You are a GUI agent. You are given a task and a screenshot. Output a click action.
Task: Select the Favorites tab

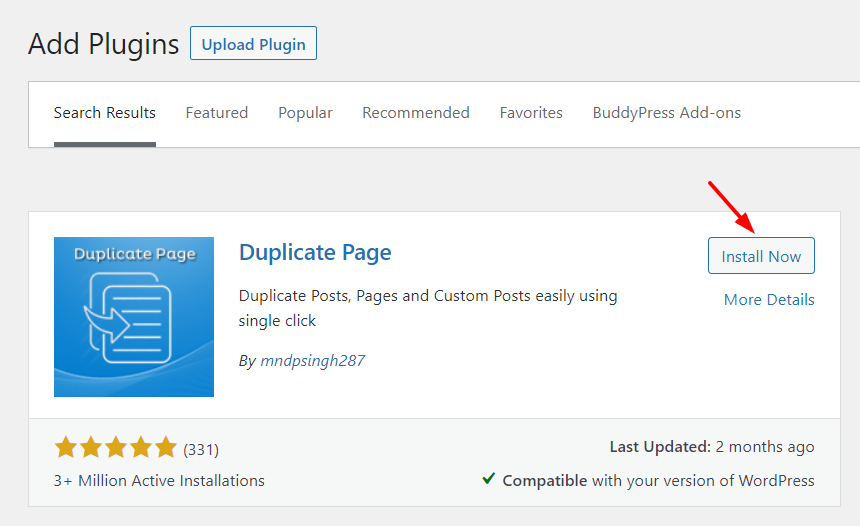(531, 112)
